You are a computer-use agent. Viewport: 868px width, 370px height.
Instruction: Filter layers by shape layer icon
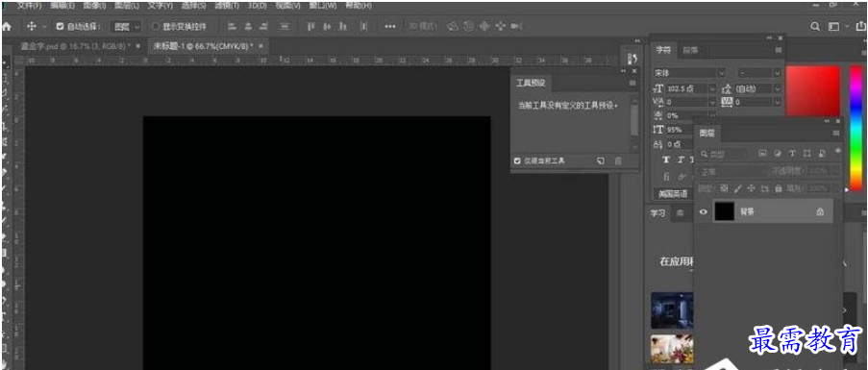806,153
